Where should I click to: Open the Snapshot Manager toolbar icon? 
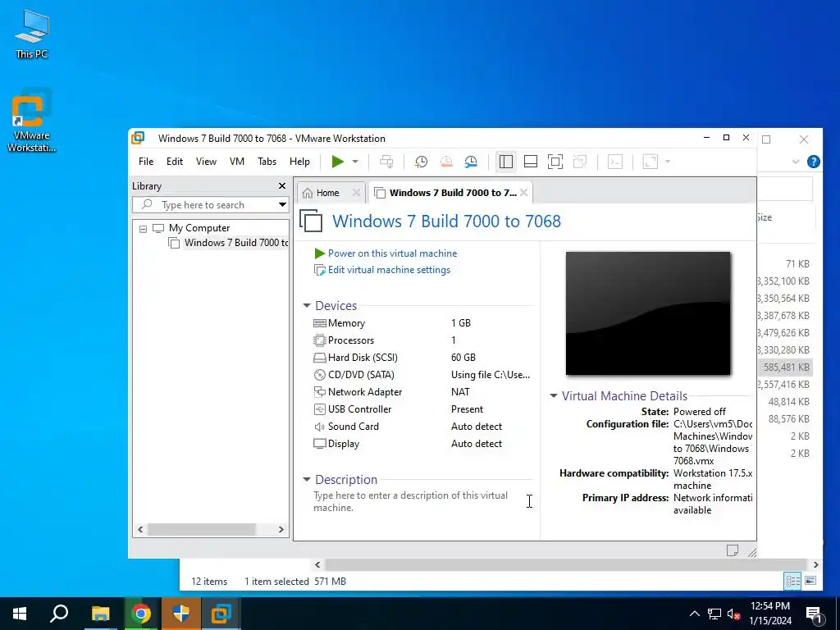pyautogui.click(x=471, y=162)
